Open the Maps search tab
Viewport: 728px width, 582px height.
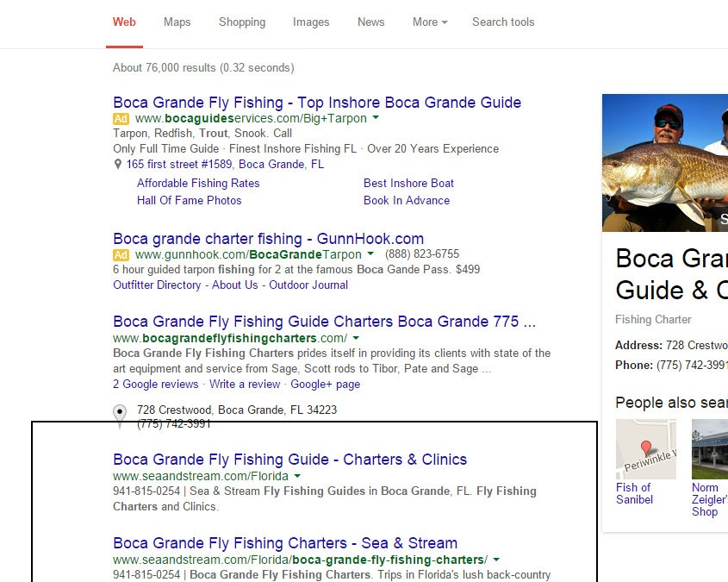[x=177, y=22]
